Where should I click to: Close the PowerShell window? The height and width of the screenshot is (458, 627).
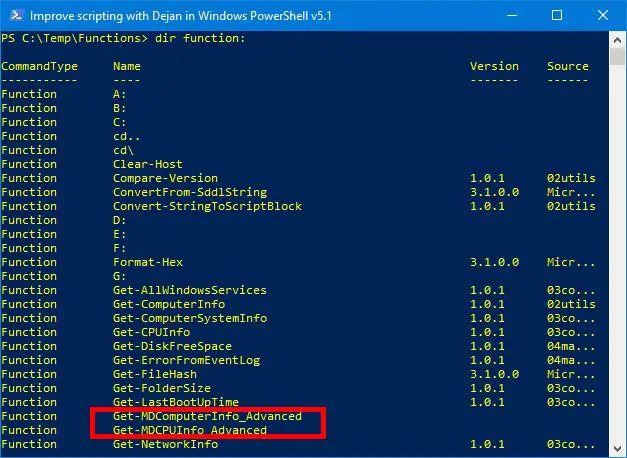[x=603, y=15]
